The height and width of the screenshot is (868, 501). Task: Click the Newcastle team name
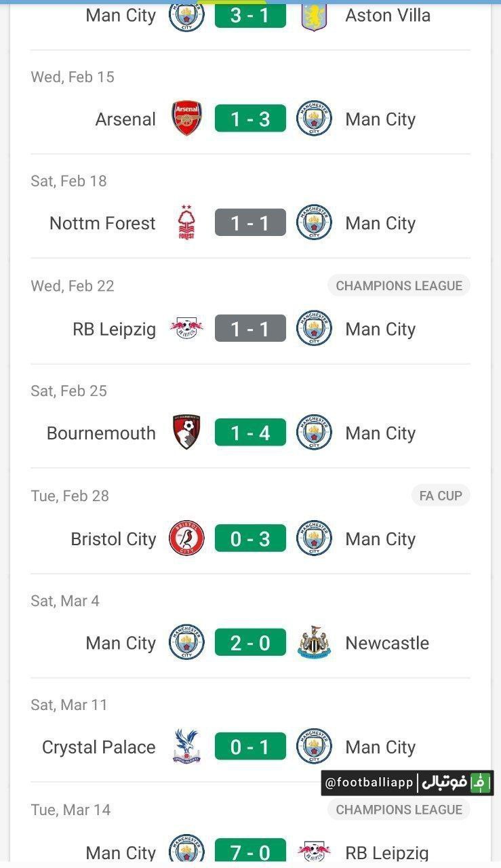[387, 643]
